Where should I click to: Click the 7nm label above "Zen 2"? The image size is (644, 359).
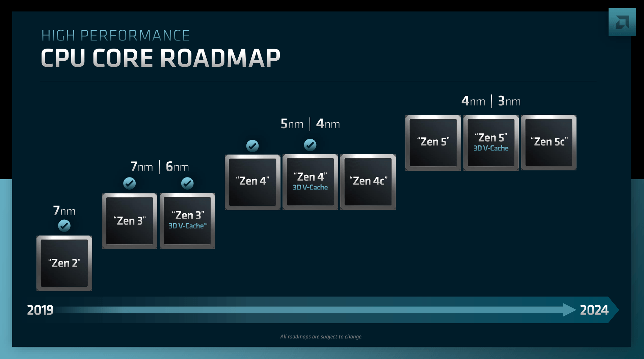pyautogui.click(x=64, y=211)
